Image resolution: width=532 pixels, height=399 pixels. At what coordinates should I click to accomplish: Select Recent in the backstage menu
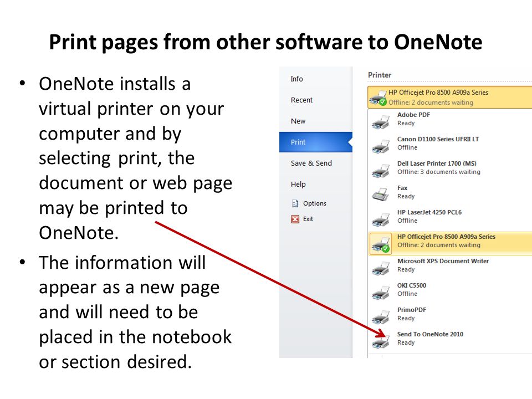click(x=301, y=100)
